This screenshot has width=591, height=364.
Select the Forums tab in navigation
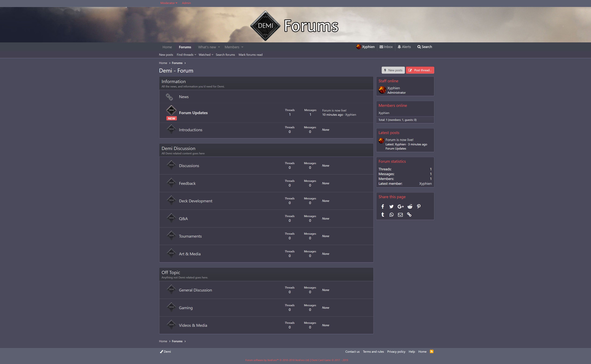184,47
